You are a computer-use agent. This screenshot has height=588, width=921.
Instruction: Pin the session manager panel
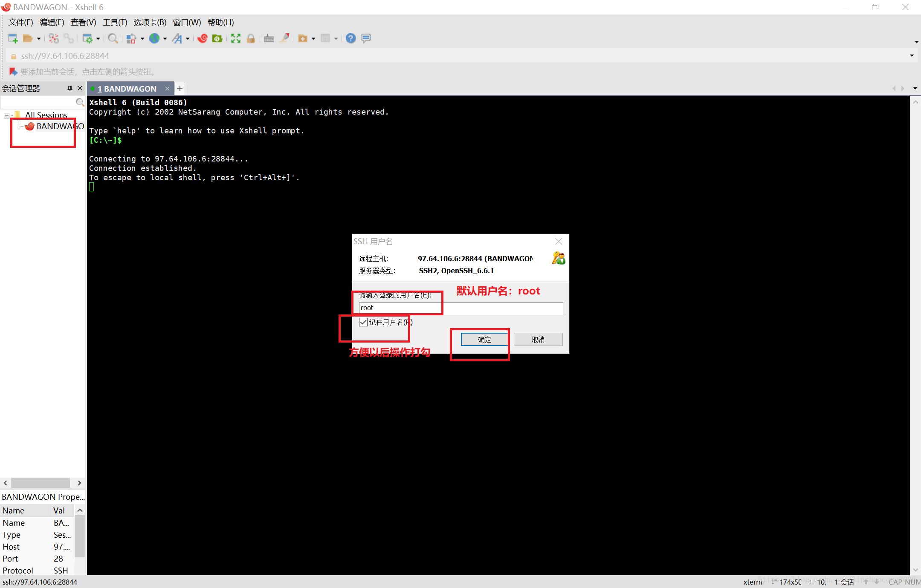click(70, 88)
